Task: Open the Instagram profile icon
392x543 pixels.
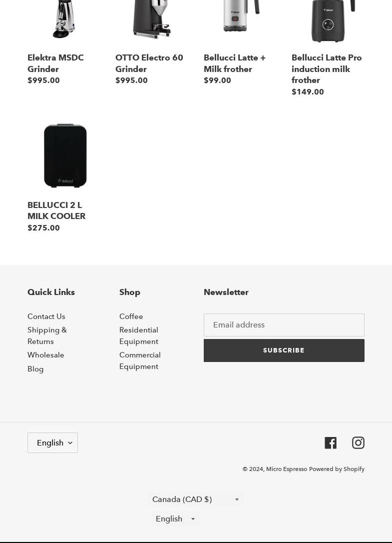Action: pyautogui.click(x=358, y=442)
